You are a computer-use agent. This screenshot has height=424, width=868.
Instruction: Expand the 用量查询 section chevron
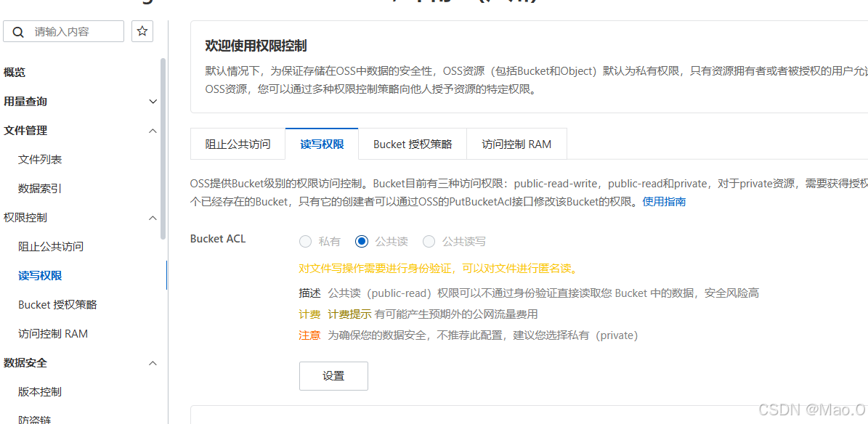[153, 102]
